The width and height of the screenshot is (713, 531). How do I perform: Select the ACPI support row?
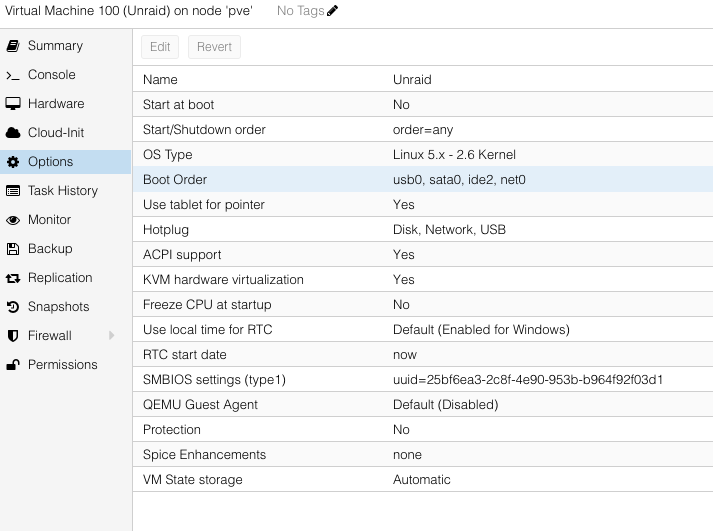(x=423, y=255)
